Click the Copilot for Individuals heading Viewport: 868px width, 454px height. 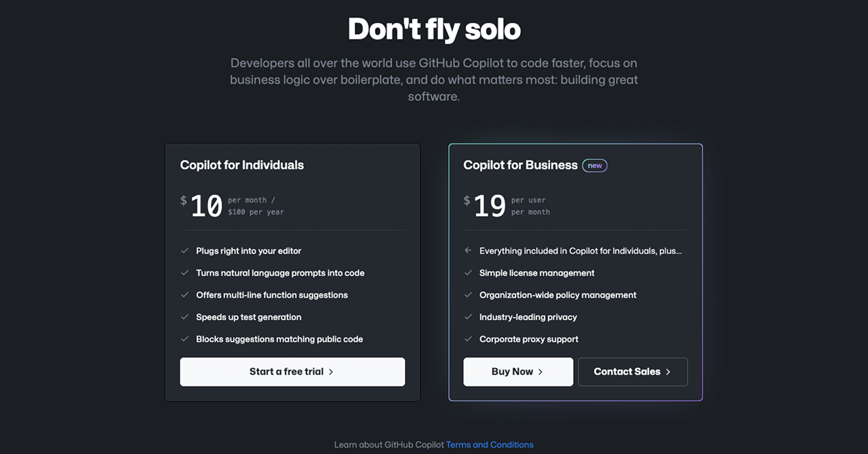point(242,165)
